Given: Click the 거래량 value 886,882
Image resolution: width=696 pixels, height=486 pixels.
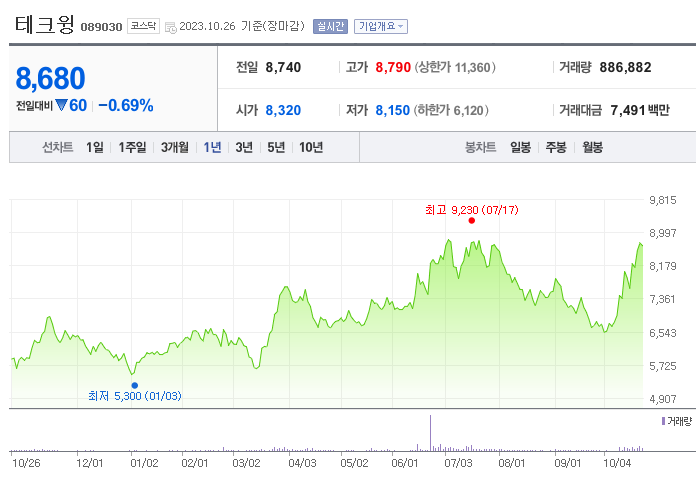Looking at the screenshot, I should (625, 67).
